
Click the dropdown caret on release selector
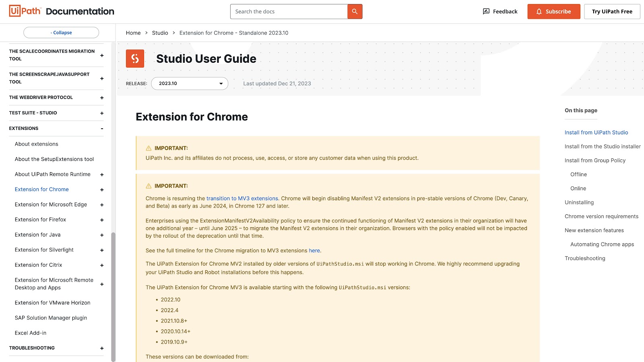pos(221,84)
